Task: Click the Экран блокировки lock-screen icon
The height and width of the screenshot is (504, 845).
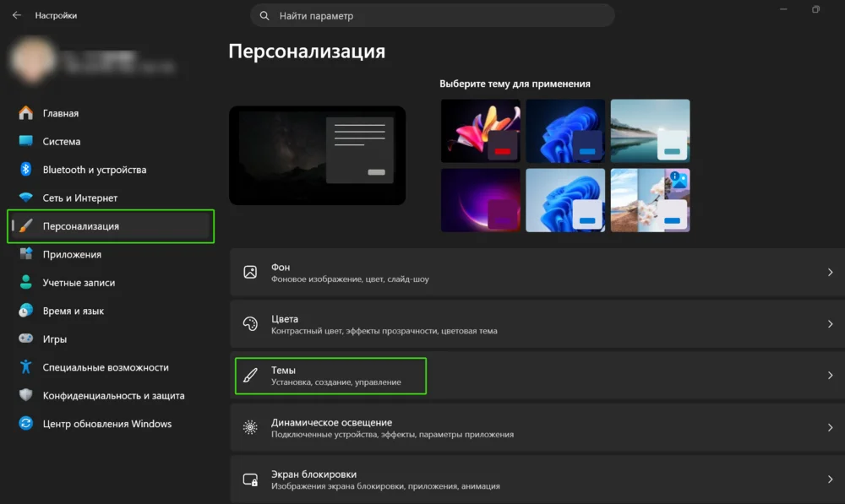Action: click(x=250, y=480)
